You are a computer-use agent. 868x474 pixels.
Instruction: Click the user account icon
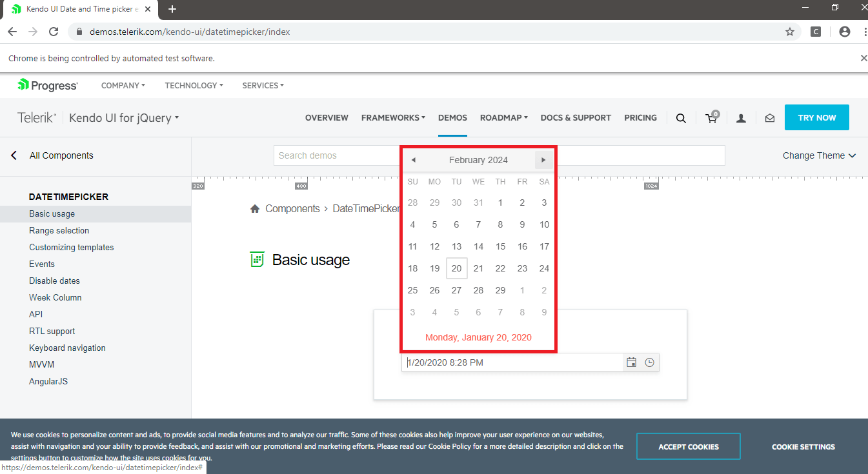(741, 118)
